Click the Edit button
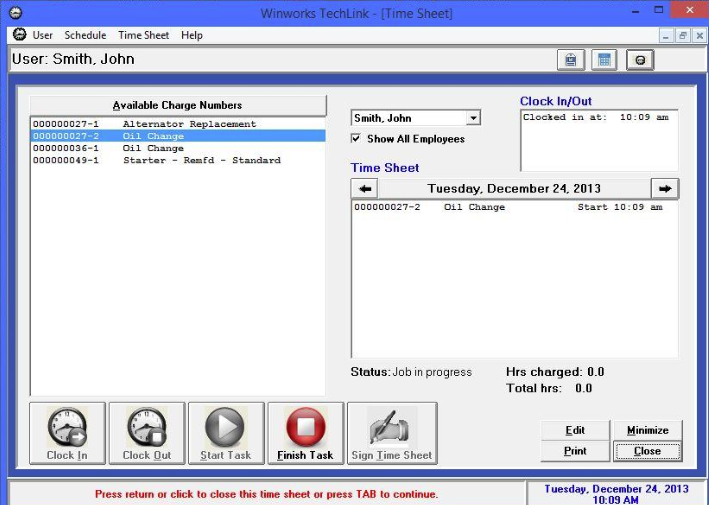 click(x=575, y=430)
